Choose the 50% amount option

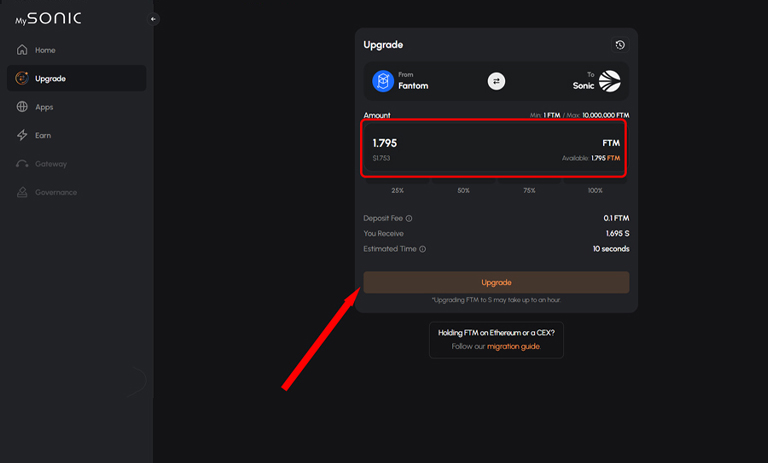463,190
